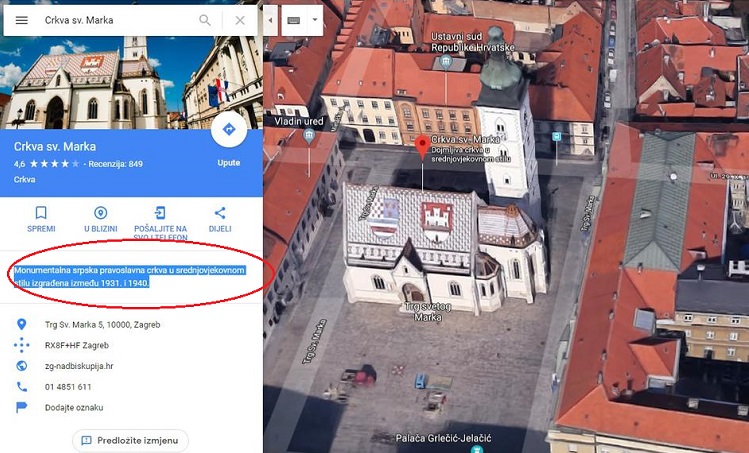Screen dimensions: 749x453
Task: Open the church header photo
Action: 131,82
